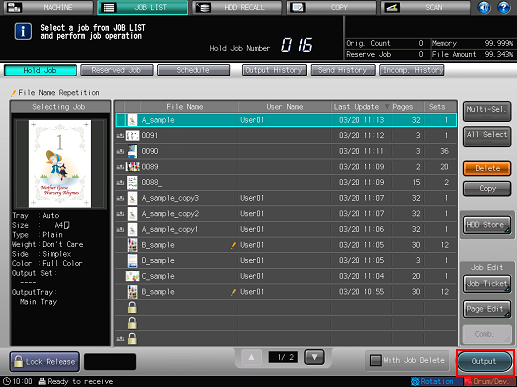This screenshot has width=517, height=387.
Task: Click the C_sample job thumbnail icon
Action: click(132, 276)
